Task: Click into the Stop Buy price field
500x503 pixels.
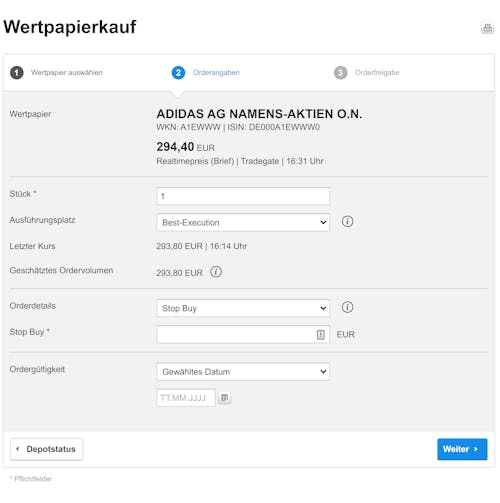Action: 243,334
